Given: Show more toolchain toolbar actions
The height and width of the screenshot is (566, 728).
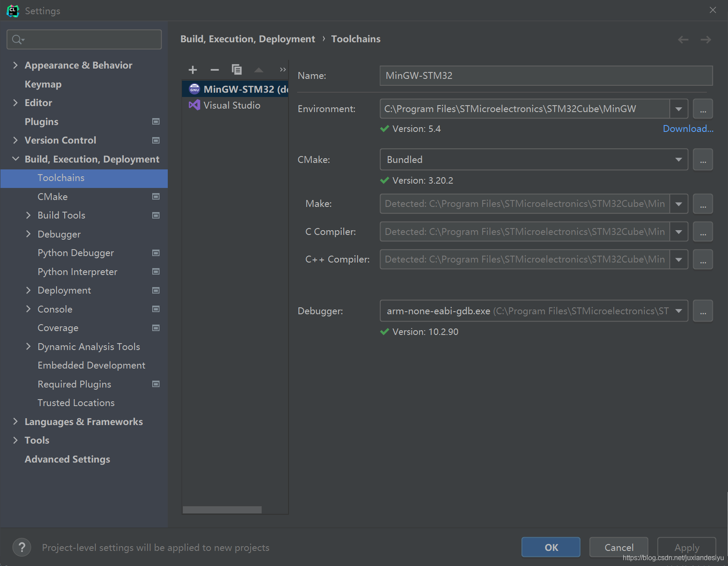Looking at the screenshot, I should coord(282,69).
